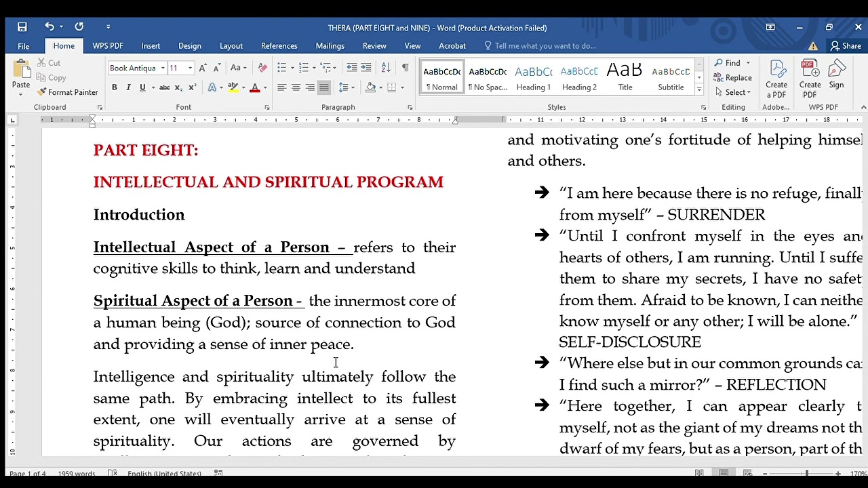Decrease the font size with Shrink Font

[216, 68]
